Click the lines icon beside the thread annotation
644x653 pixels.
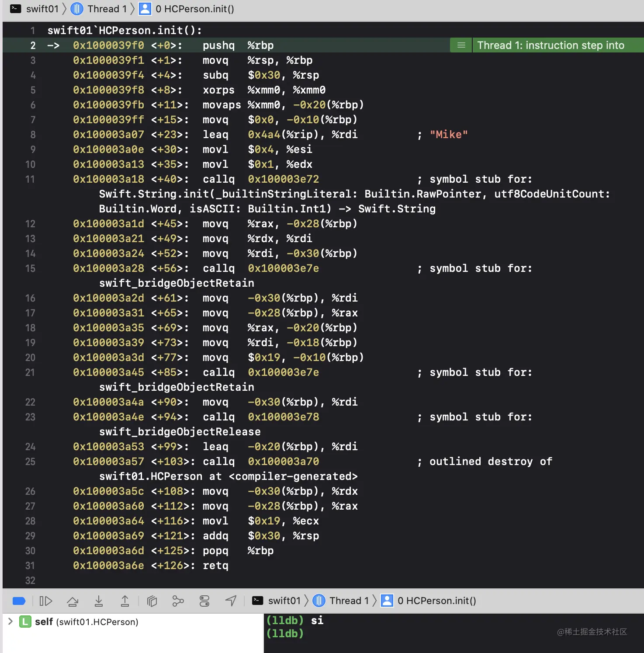[461, 45]
